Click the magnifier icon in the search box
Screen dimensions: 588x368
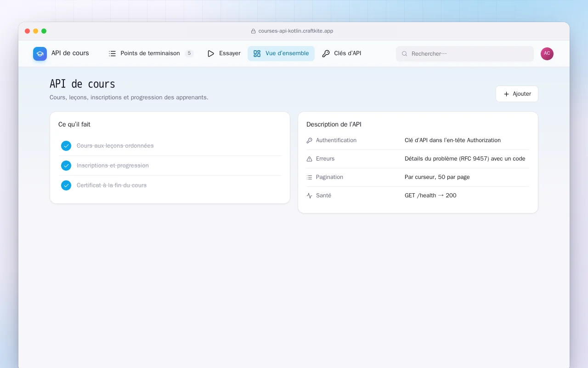405,54
